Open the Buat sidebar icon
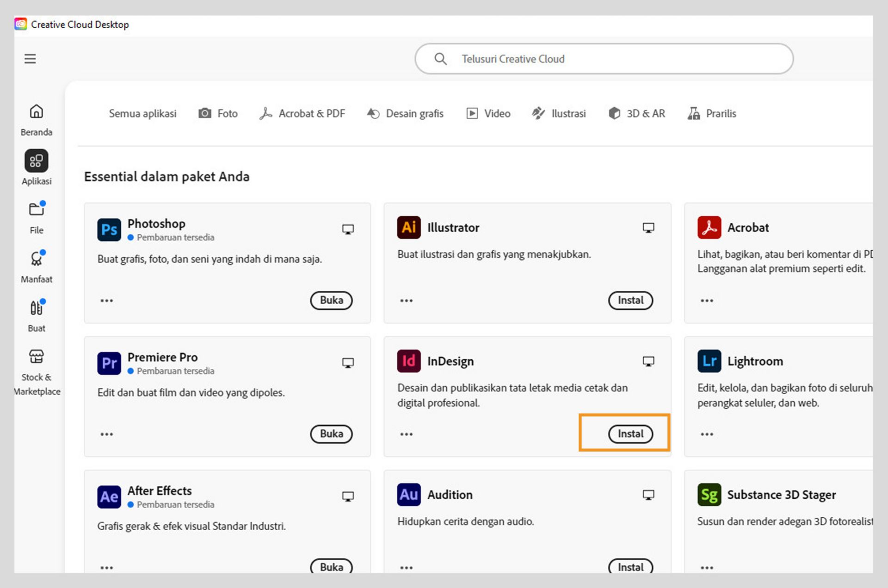888x588 pixels. tap(36, 308)
